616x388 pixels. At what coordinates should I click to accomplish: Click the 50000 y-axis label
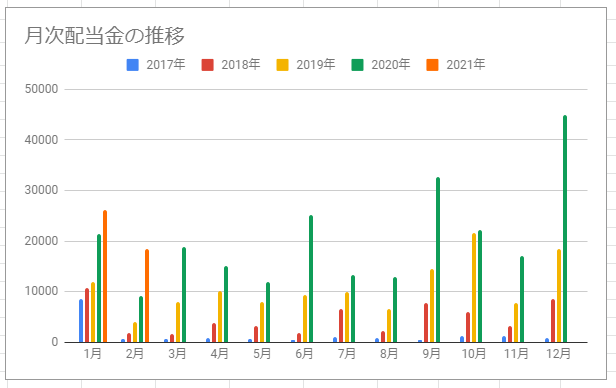click(x=41, y=89)
